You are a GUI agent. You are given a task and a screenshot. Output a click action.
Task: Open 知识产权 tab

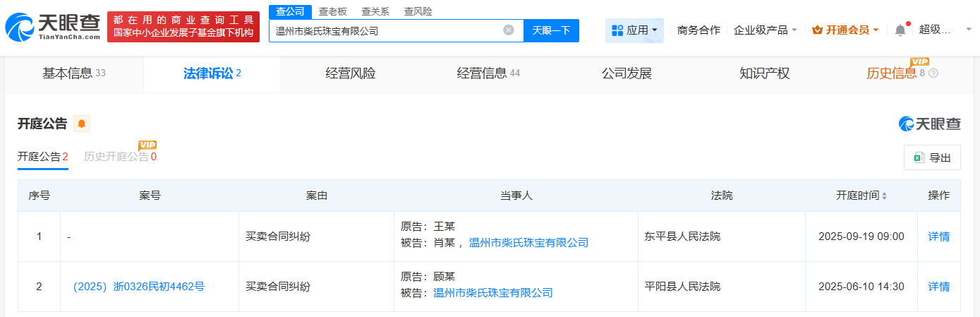pos(765,73)
